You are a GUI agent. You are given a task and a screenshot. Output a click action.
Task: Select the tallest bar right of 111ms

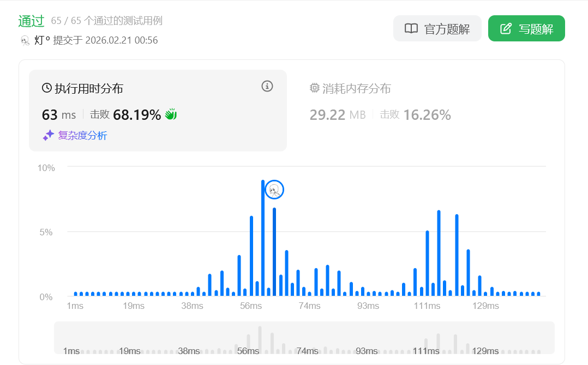[439, 253]
